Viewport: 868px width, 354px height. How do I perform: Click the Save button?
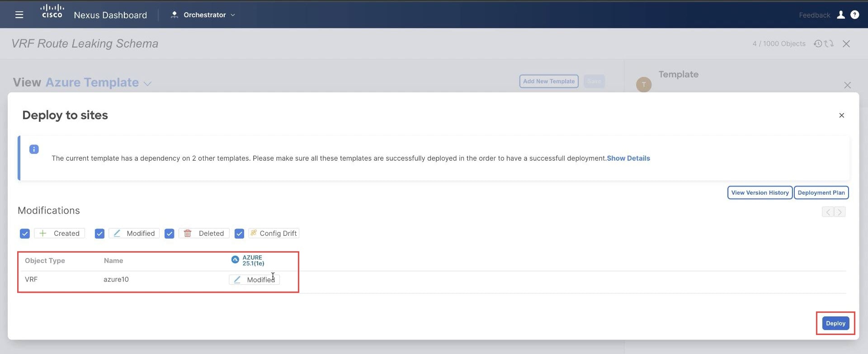[594, 81]
